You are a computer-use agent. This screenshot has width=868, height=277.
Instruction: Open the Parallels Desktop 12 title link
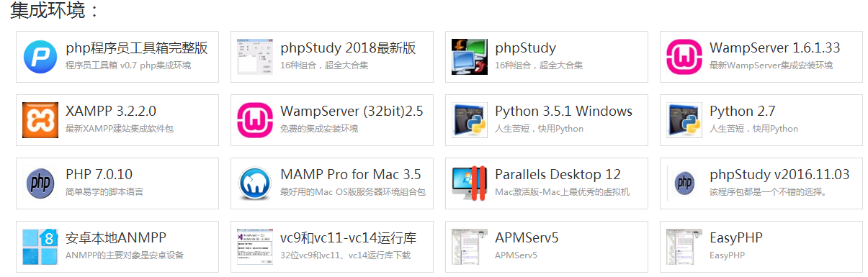pyautogui.click(x=558, y=175)
